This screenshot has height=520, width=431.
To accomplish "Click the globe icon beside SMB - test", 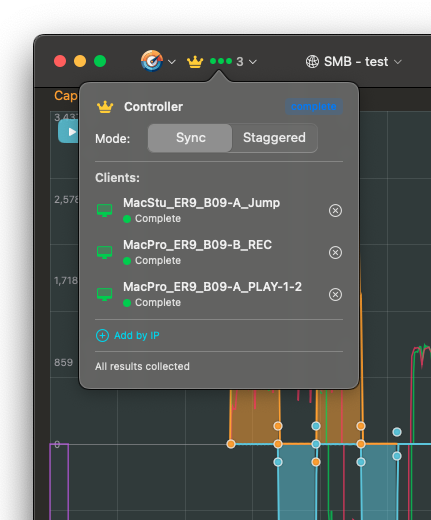I will 312,62.
